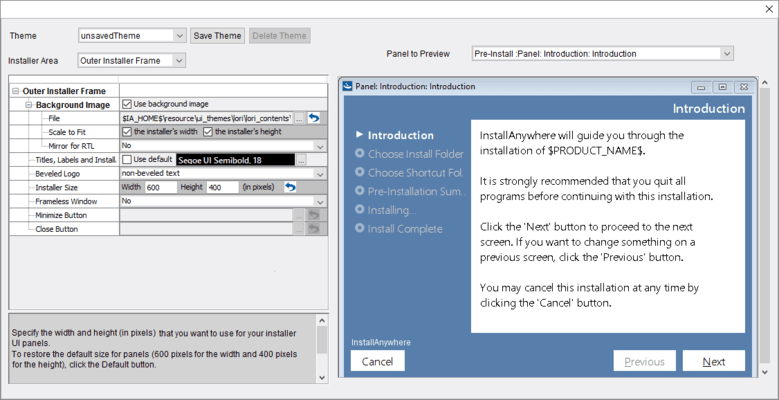Click the restore default icon beside File path

tap(313, 118)
